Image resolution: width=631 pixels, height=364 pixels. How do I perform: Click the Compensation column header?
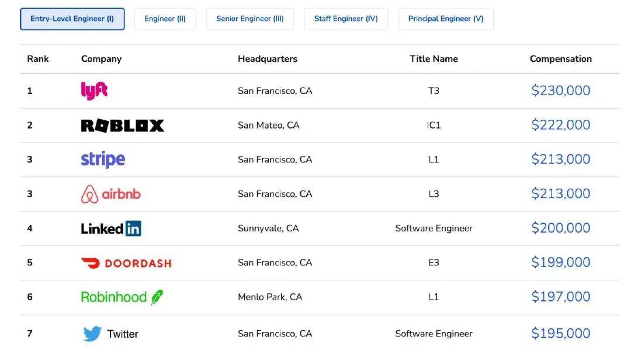coord(560,59)
